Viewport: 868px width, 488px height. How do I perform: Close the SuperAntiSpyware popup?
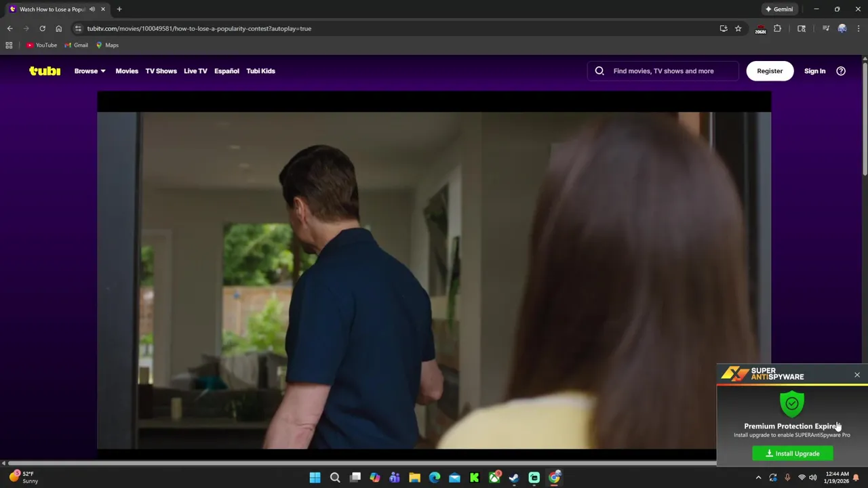(857, 375)
